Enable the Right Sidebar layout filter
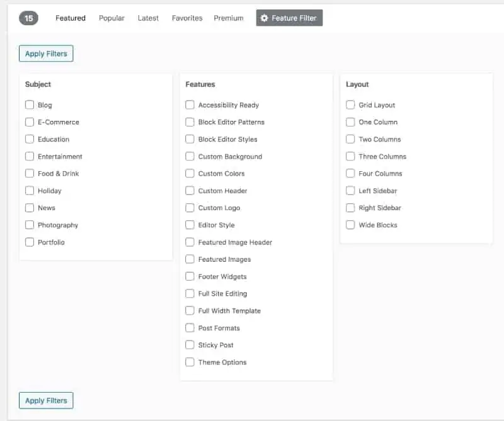Image resolution: width=504 pixels, height=421 pixels. (x=350, y=208)
